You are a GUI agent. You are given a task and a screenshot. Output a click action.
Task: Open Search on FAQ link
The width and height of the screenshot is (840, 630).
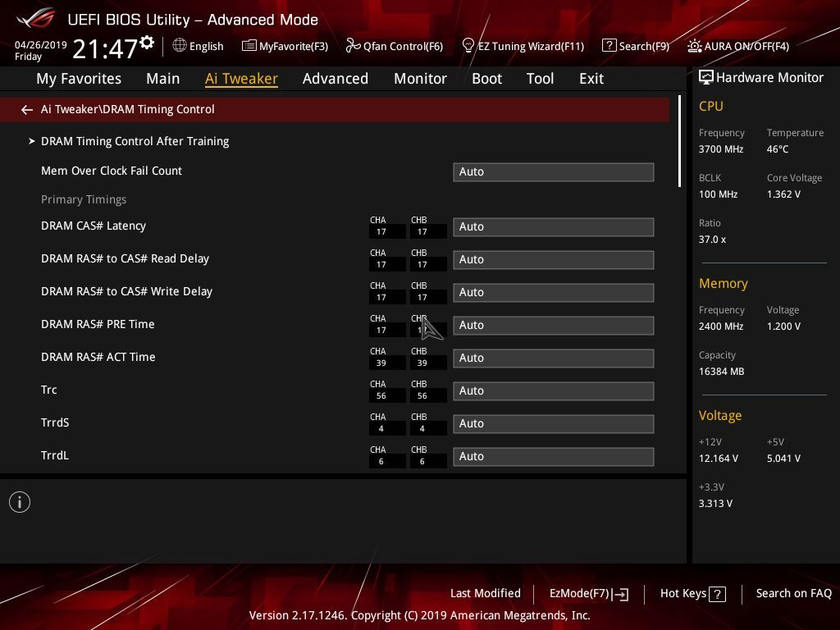[x=793, y=593]
